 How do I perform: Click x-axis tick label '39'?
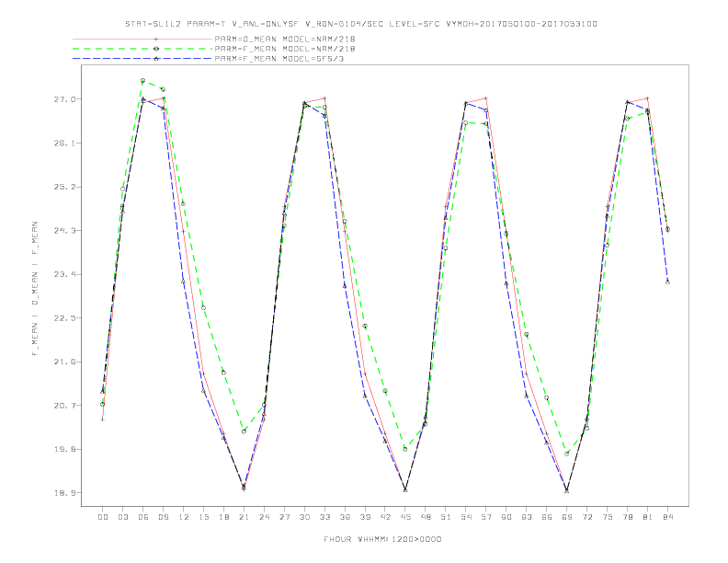365,517
